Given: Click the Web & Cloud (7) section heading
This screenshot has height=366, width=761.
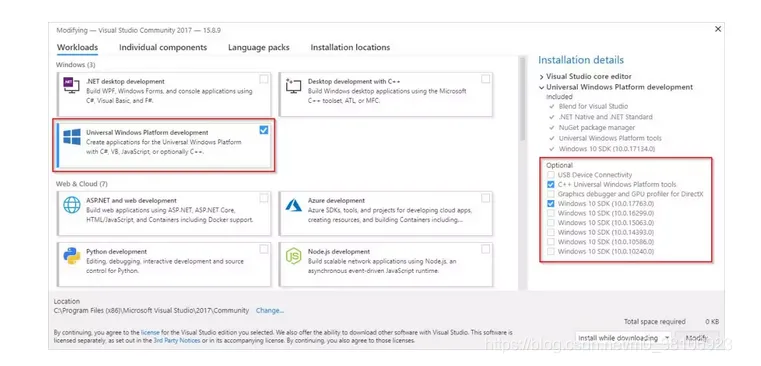Looking at the screenshot, I should coord(82,184).
